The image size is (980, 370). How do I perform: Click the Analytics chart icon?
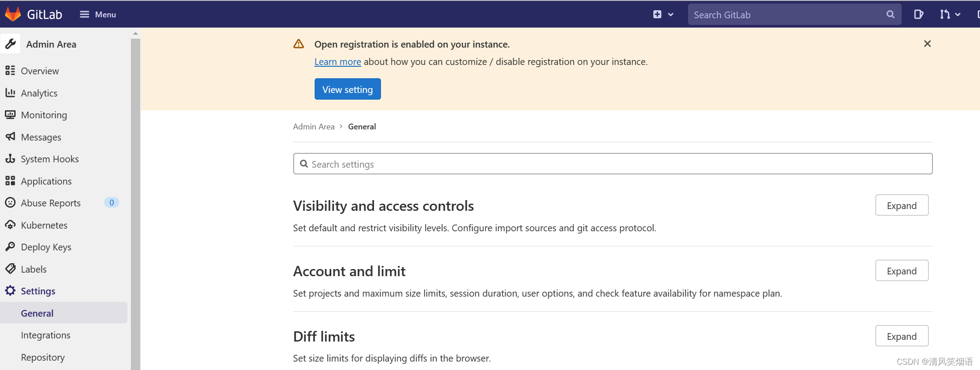coord(10,92)
